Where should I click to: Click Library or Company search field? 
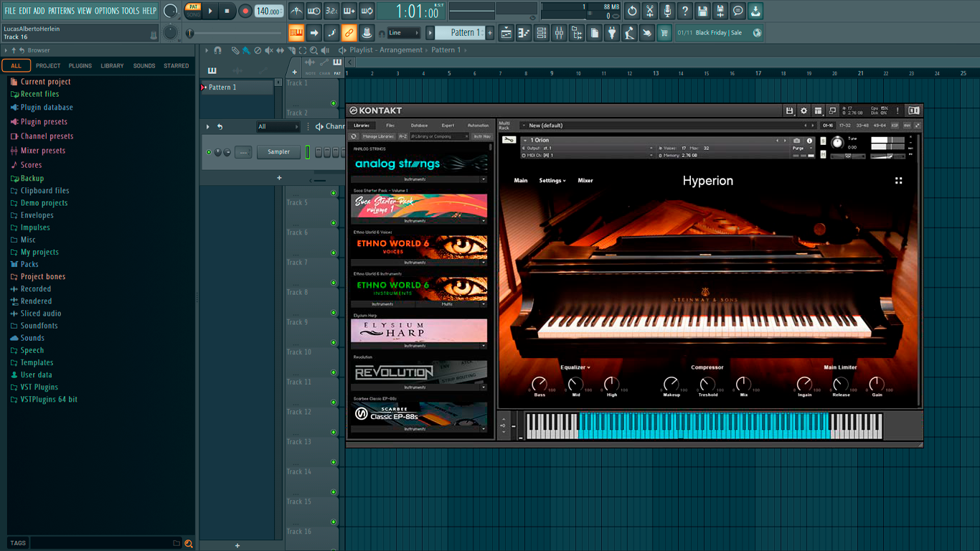[x=438, y=136]
